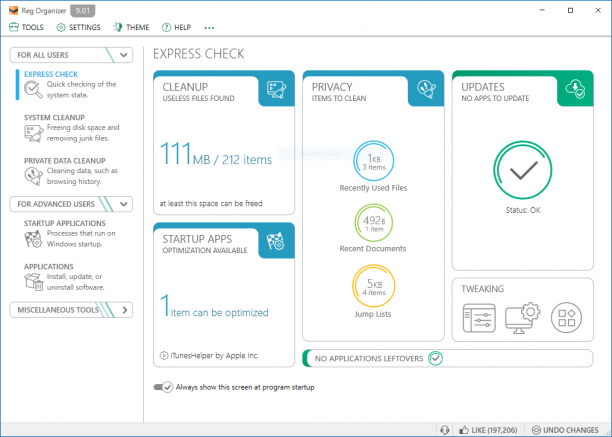Click the Updates status OK checkmark circle

tap(523, 170)
